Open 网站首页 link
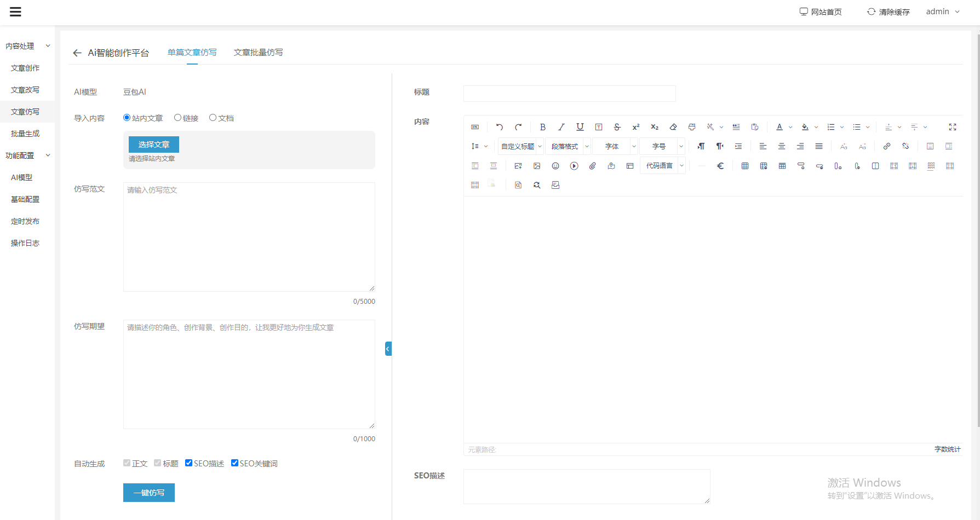Viewport: 980px width, 520px height. coord(821,11)
